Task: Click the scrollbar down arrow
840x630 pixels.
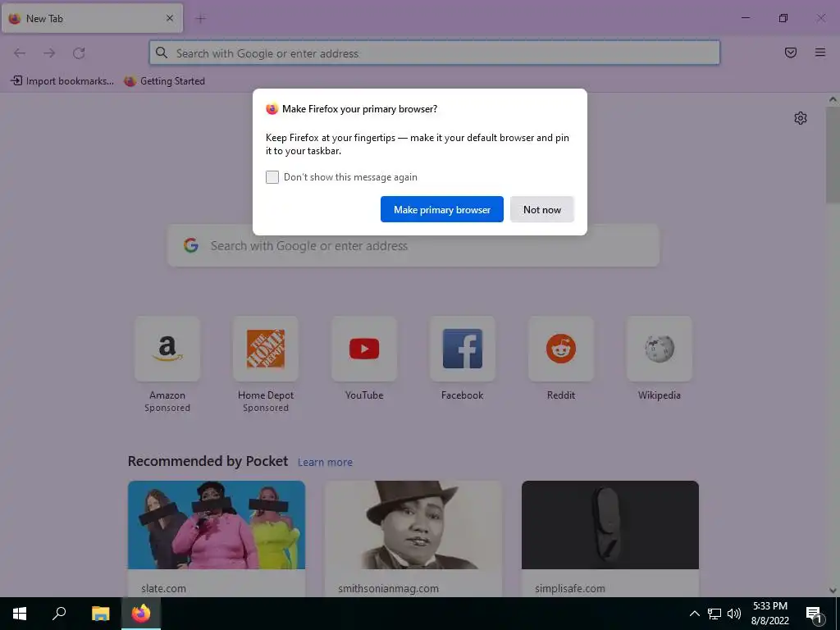Action: tap(833, 591)
